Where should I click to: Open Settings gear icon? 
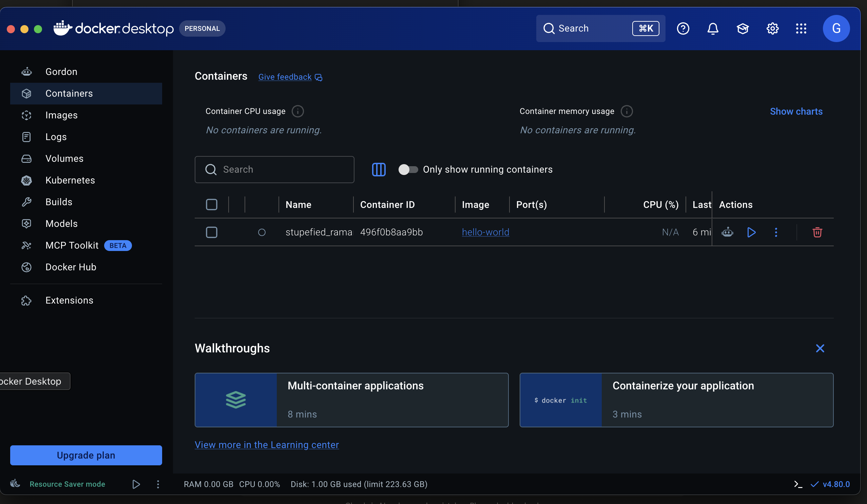772,28
